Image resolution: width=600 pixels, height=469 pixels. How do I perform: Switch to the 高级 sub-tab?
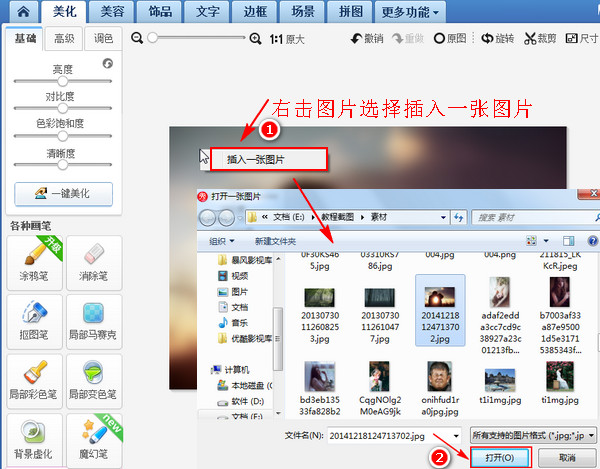tap(64, 39)
